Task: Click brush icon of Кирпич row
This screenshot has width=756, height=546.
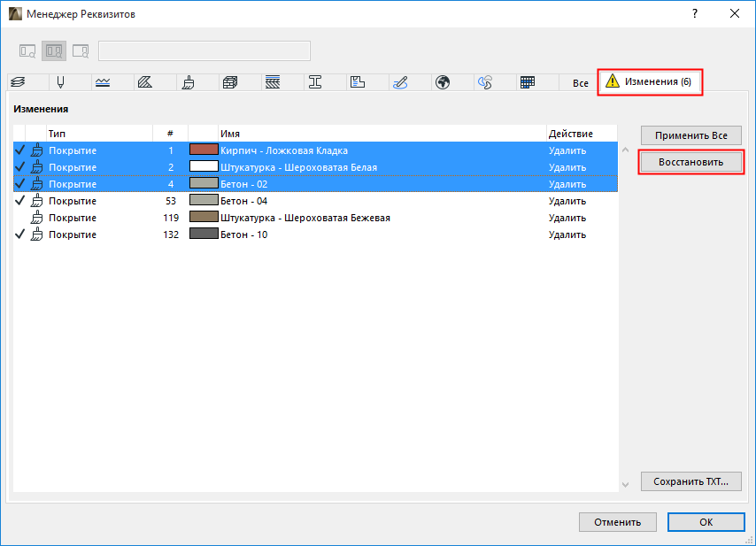Action: click(x=36, y=150)
